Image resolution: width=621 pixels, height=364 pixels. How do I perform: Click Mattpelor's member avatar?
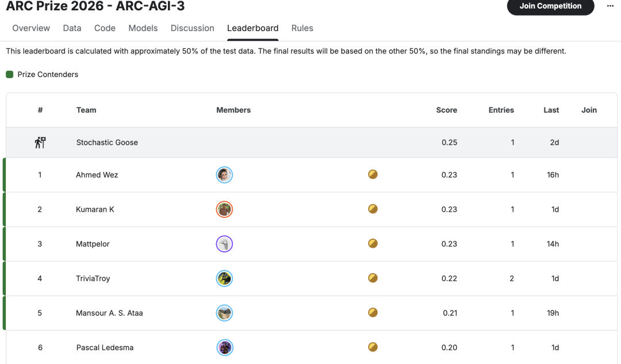pyautogui.click(x=224, y=244)
